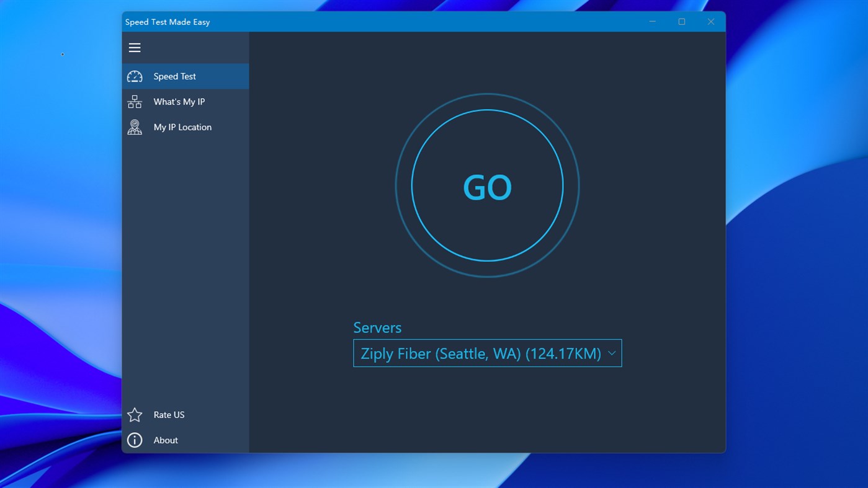
Task: Click the Rate US label
Action: coord(169,414)
